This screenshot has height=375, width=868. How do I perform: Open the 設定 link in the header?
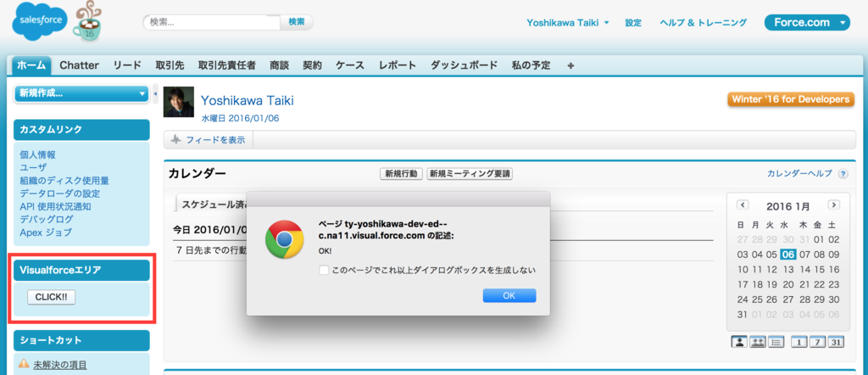coord(633,23)
